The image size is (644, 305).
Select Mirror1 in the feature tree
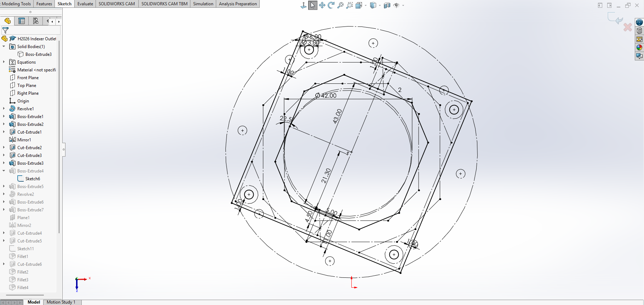[20, 140]
